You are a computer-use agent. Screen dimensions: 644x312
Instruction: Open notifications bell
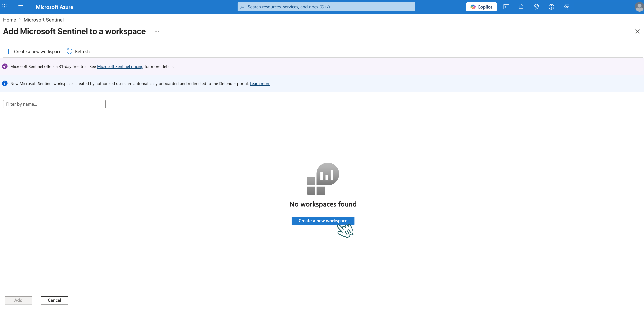click(521, 7)
